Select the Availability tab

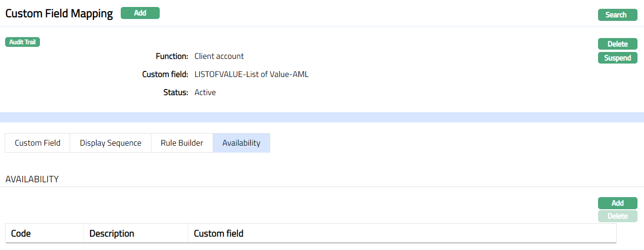(241, 143)
